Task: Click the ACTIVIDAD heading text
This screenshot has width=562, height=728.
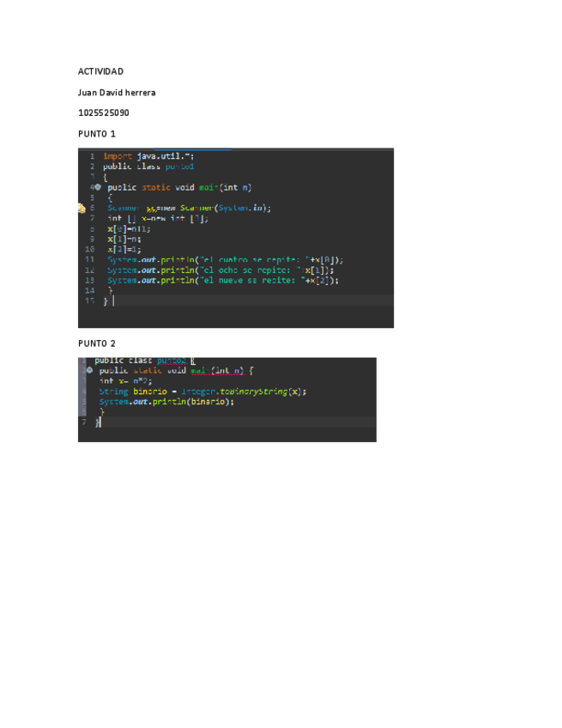Action: [x=100, y=71]
